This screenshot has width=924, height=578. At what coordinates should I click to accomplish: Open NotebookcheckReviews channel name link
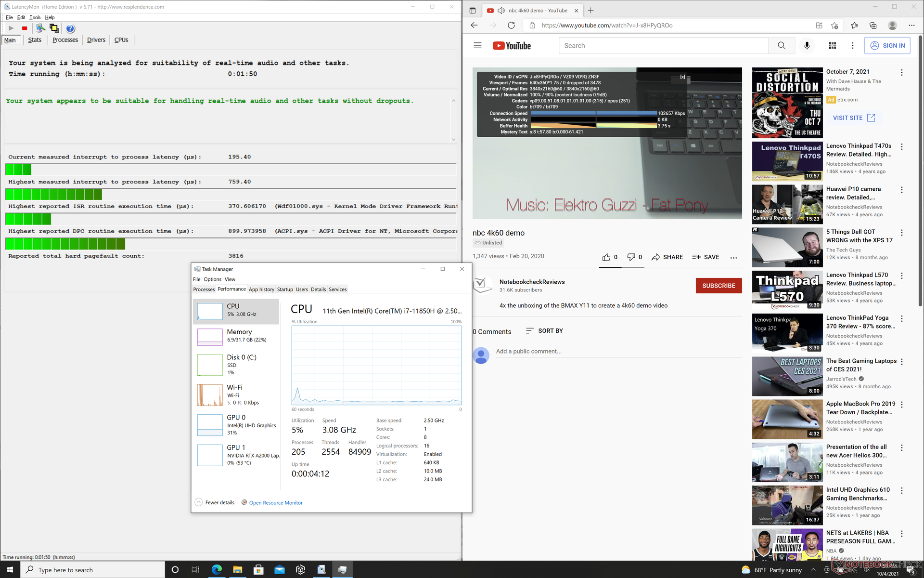(x=532, y=282)
